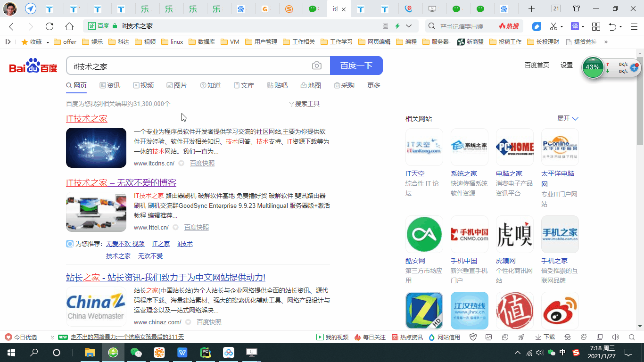Screen dimensions: 644x362
Task: Click the undo restore-tab arrow icon
Action: [x=612, y=26]
